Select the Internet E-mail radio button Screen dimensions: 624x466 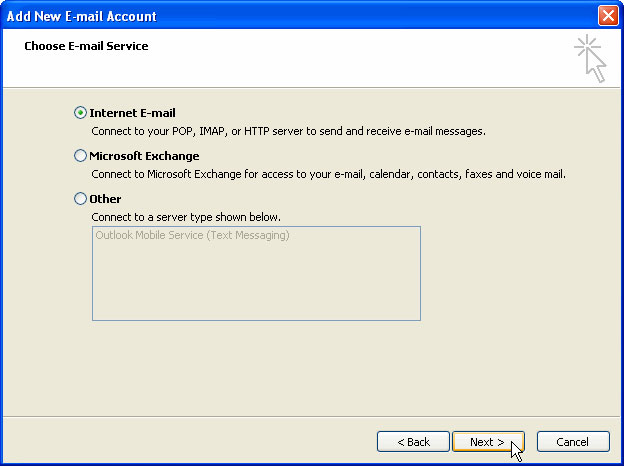click(x=81, y=113)
